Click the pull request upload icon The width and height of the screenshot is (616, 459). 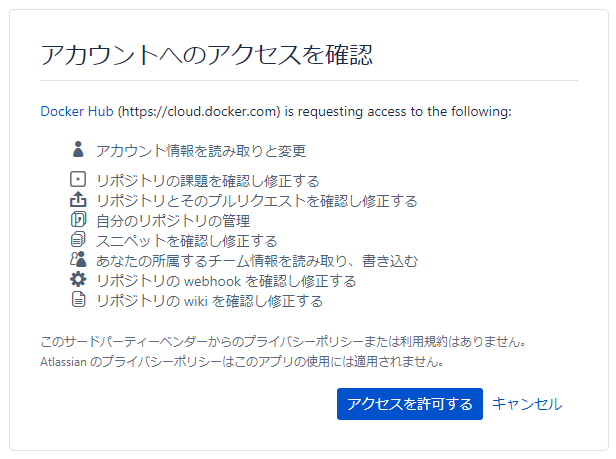[78, 199]
